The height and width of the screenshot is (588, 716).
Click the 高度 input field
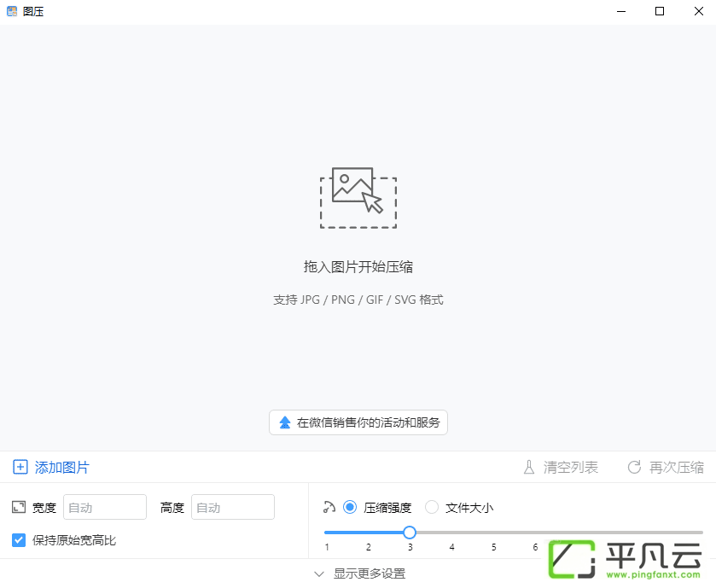click(233, 507)
